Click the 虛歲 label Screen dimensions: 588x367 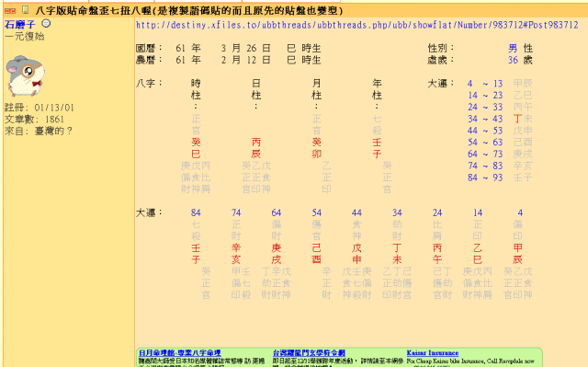[441, 60]
